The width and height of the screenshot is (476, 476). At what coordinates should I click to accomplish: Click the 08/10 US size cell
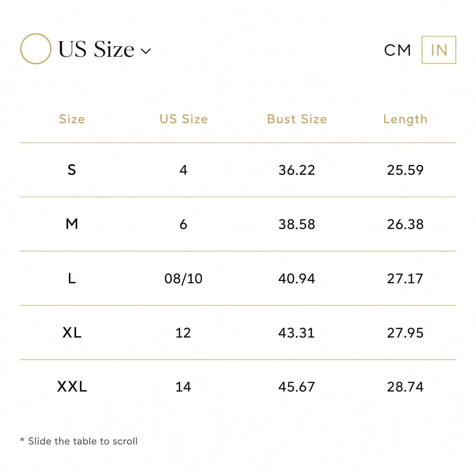pos(183,279)
